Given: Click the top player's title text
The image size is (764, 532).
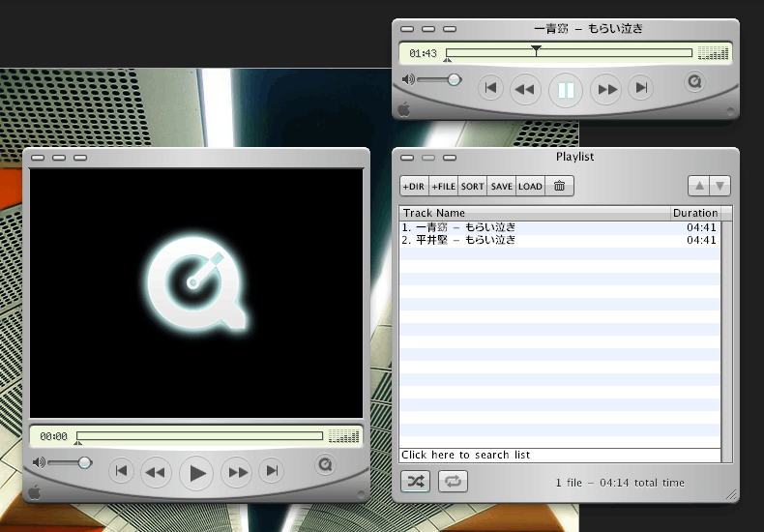Looking at the screenshot, I should point(588,29).
